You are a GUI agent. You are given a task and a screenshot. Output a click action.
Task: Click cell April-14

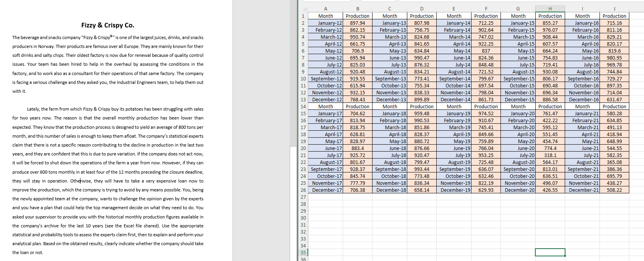coord(454,44)
